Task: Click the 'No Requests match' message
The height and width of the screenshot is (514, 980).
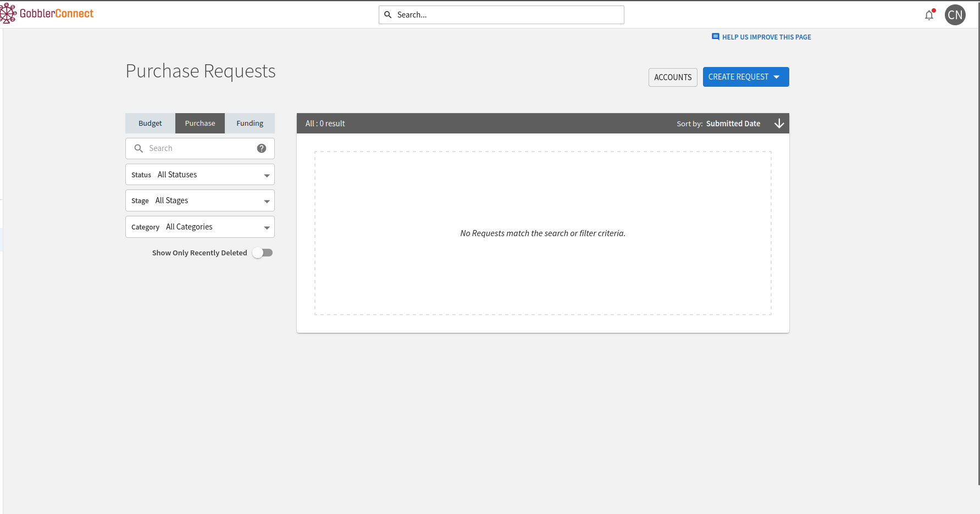Action: tap(543, 233)
